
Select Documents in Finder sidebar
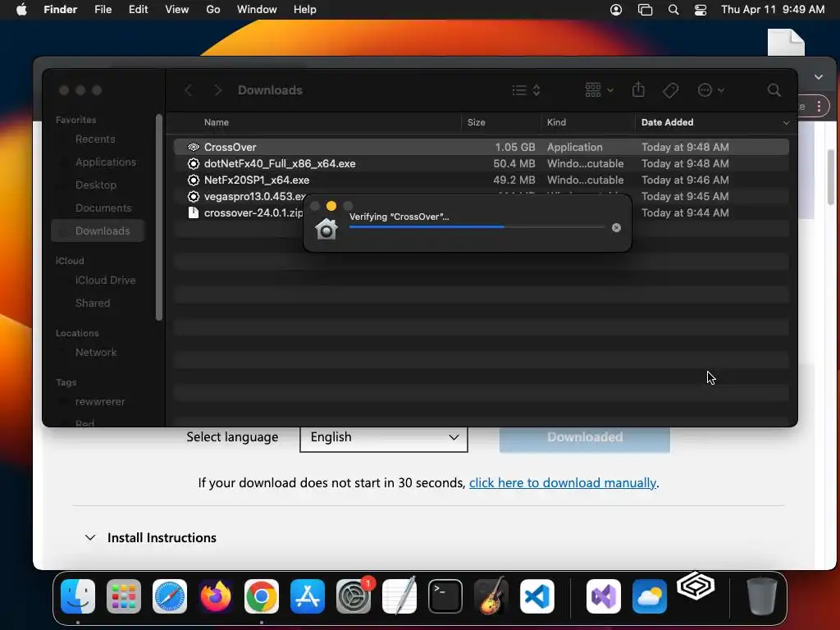103,208
